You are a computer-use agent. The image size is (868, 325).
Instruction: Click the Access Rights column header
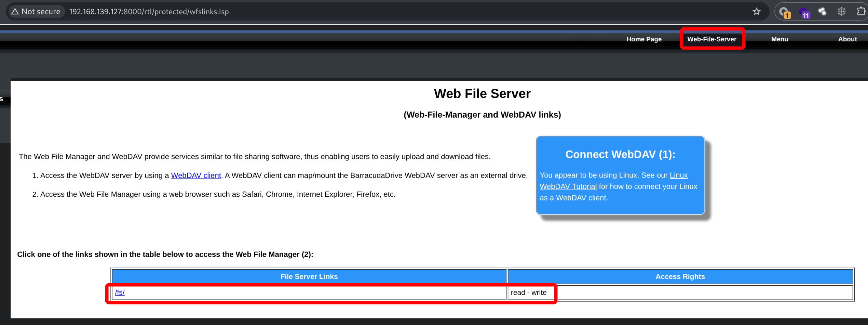pyautogui.click(x=680, y=276)
